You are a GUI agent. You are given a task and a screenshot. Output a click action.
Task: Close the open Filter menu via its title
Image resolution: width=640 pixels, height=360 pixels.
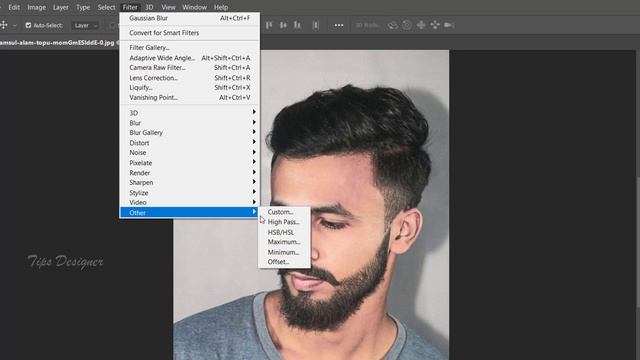pyautogui.click(x=130, y=7)
